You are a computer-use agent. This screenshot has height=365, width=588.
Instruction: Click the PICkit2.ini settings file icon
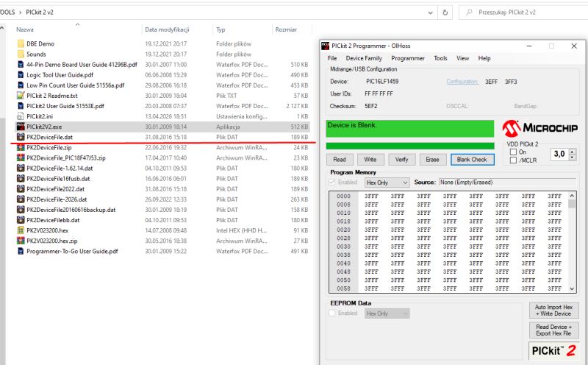[21, 116]
